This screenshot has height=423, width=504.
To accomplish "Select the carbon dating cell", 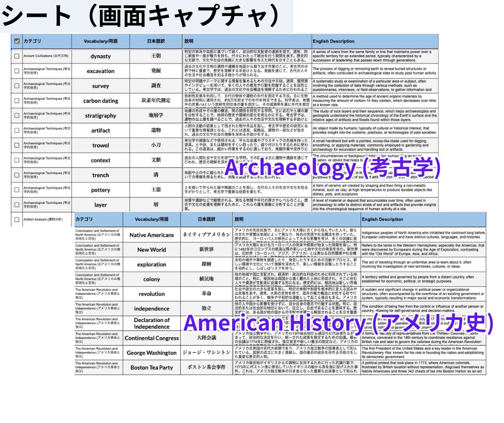I will tap(101, 100).
